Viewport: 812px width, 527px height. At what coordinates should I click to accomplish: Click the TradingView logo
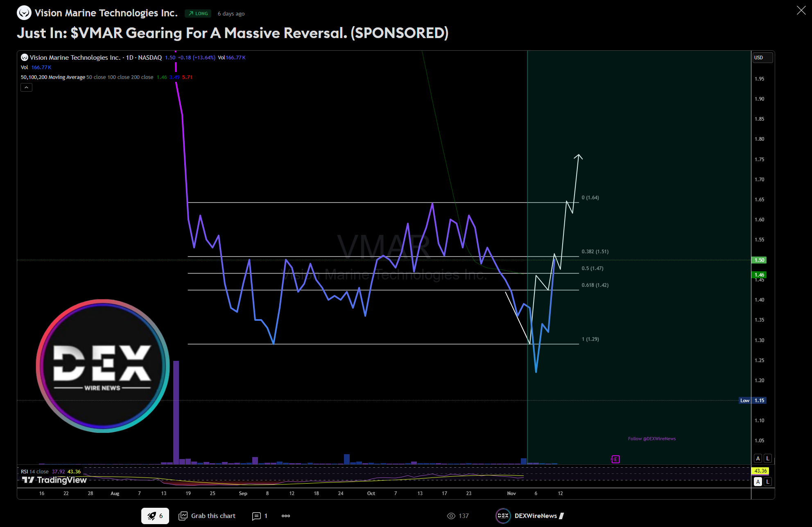(54, 480)
